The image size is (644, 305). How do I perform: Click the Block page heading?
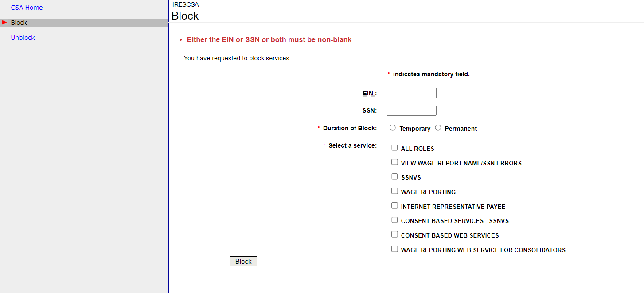pyautogui.click(x=185, y=16)
